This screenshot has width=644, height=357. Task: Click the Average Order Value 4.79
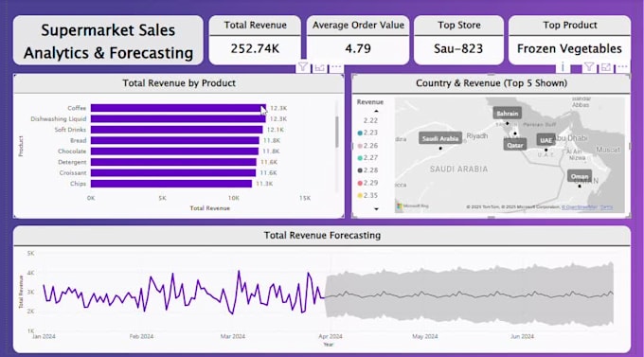point(358,48)
